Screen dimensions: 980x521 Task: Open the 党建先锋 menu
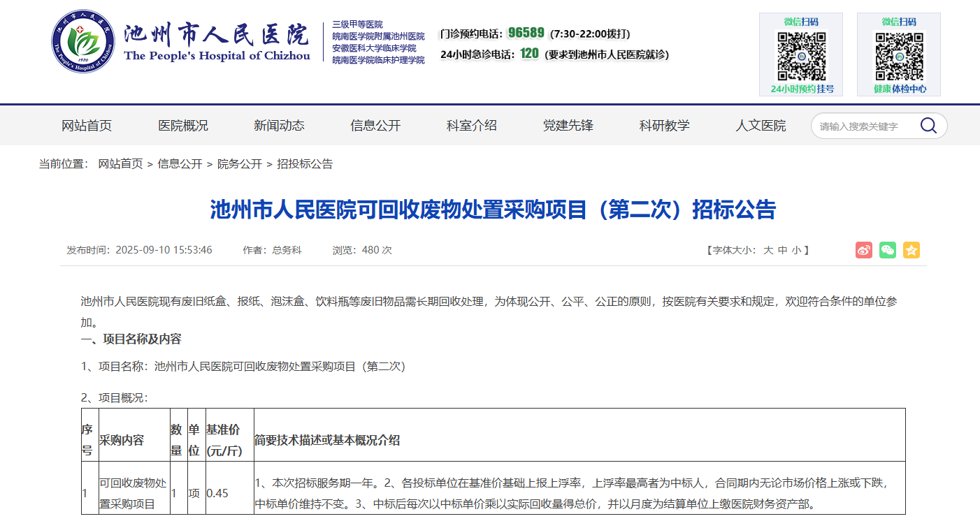(x=568, y=126)
